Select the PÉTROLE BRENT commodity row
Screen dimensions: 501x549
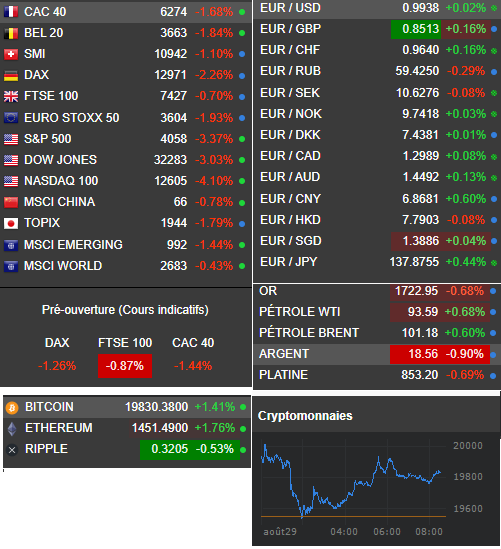point(377,333)
